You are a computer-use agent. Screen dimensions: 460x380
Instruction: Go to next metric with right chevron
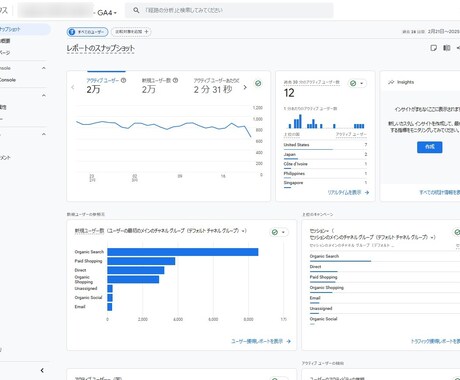[x=245, y=87]
